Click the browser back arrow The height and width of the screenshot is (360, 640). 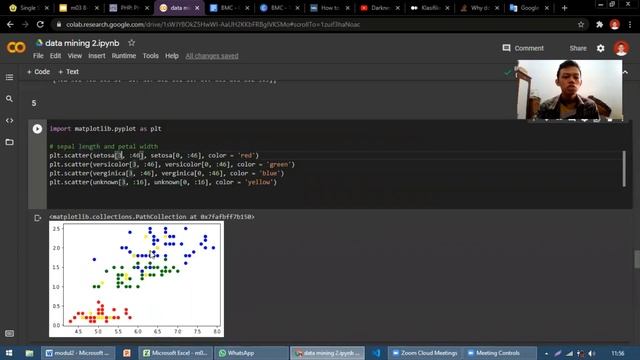click(10, 24)
